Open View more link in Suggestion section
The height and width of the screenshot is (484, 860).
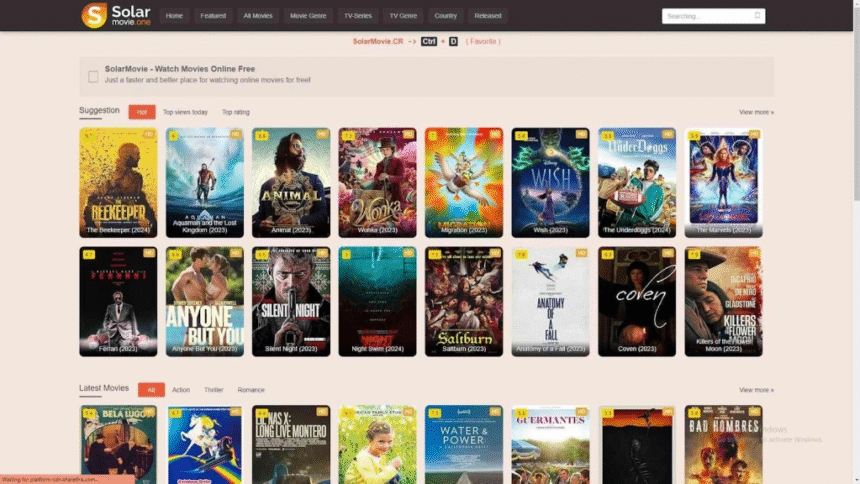[x=756, y=112]
